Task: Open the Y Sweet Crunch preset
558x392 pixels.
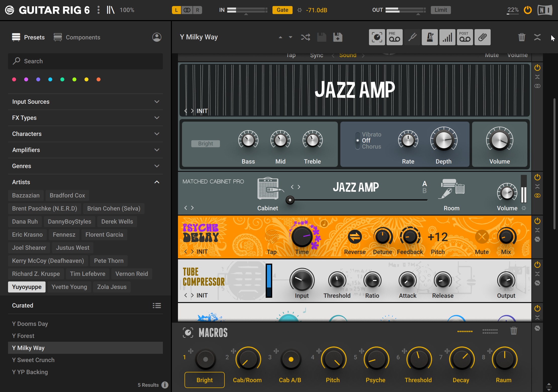Action: coord(85,360)
